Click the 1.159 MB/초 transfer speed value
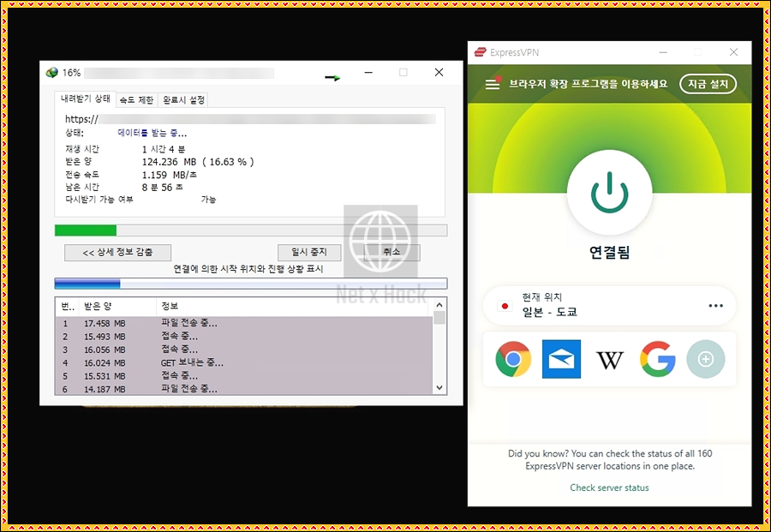771x532 pixels. tap(169, 175)
